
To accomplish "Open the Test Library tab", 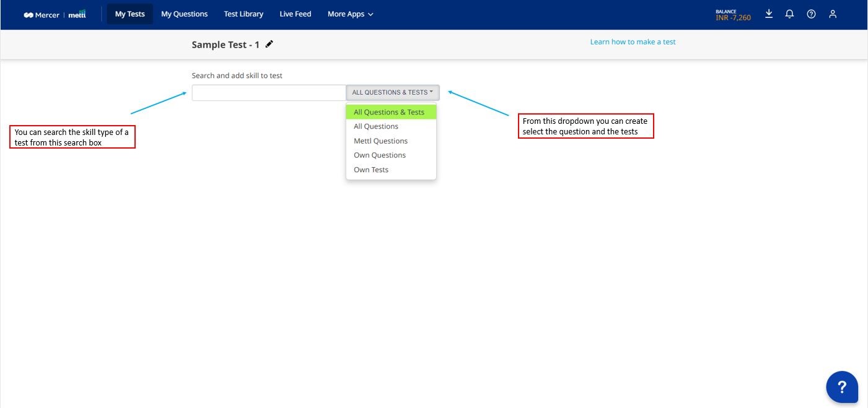I will click(x=243, y=14).
